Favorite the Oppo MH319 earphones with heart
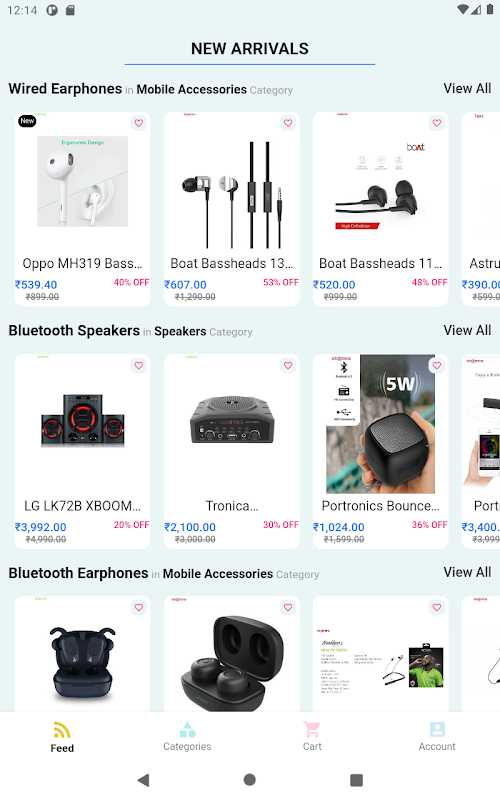The height and width of the screenshot is (800, 500). pyautogui.click(x=139, y=123)
